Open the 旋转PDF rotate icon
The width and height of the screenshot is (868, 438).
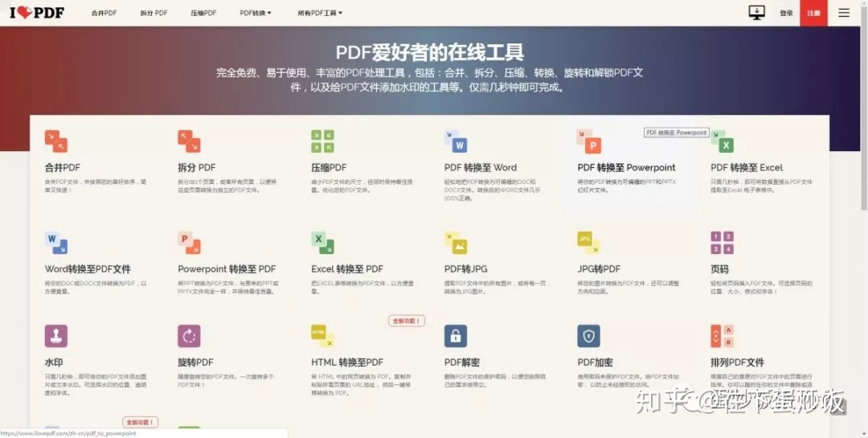point(189,336)
